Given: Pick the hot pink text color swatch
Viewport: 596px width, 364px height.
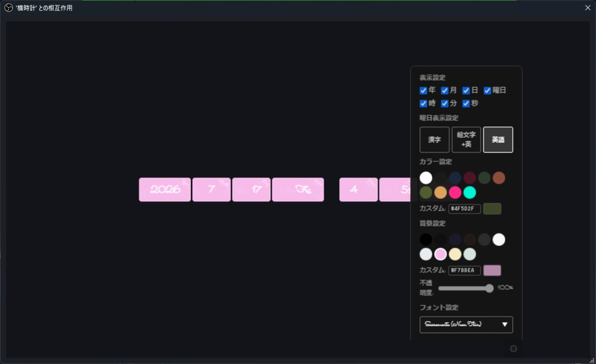Looking at the screenshot, I should (455, 192).
